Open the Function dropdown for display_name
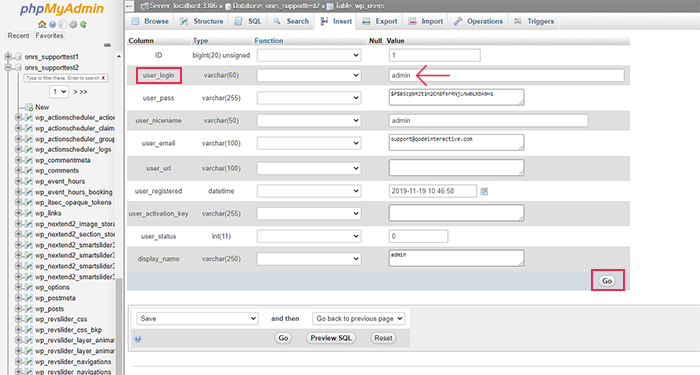This screenshot has height=375, width=700. (x=309, y=259)
